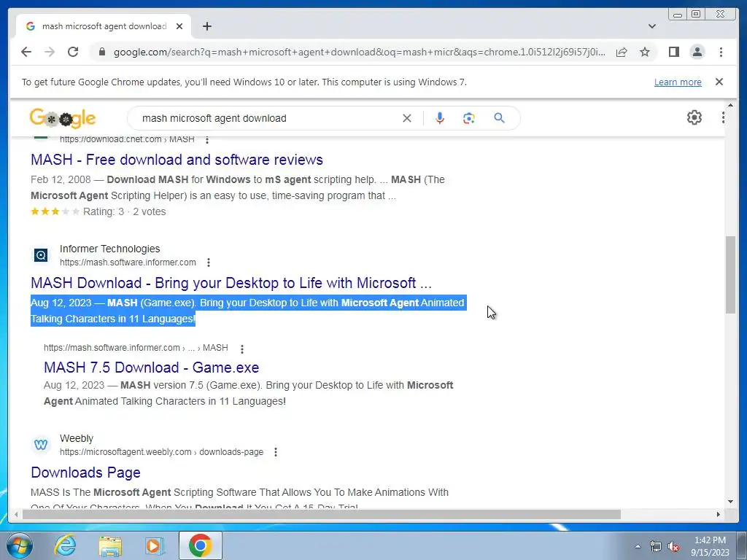
Task: Click the horizontal scrollbar thumb
Action: [322, 514]
